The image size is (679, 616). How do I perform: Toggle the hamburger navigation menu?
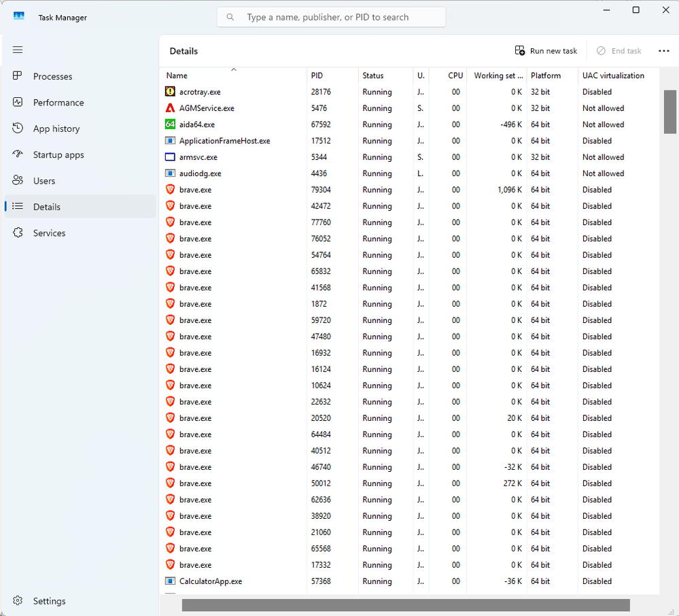click(18, 50)
